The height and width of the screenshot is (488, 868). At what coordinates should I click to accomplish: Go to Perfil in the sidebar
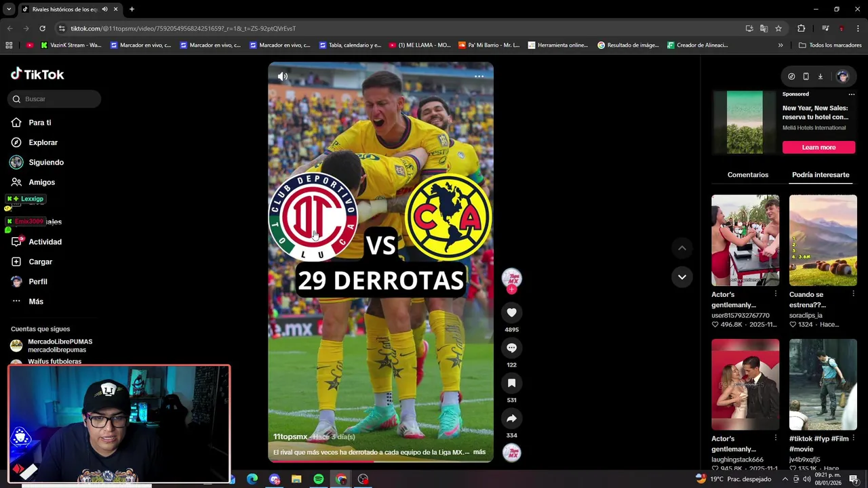[x=29, y=281]
